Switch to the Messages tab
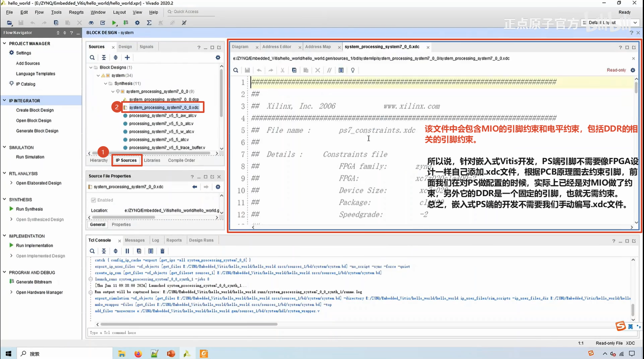Viewport: 644px width, 359px height. pos(135,240)
